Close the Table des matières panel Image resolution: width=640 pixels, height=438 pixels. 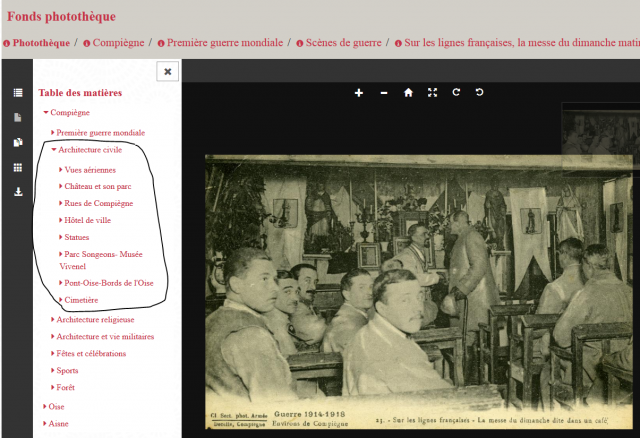(x=167, y=71)
